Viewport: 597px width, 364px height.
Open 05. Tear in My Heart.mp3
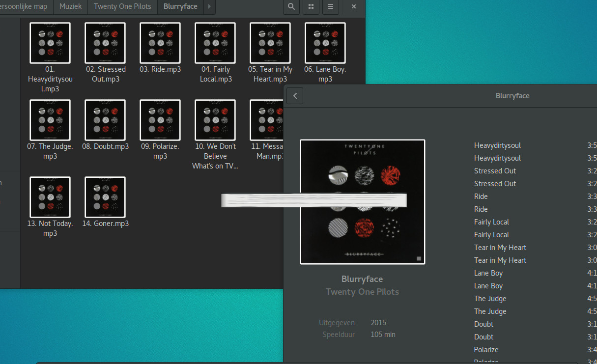(270, 43)
